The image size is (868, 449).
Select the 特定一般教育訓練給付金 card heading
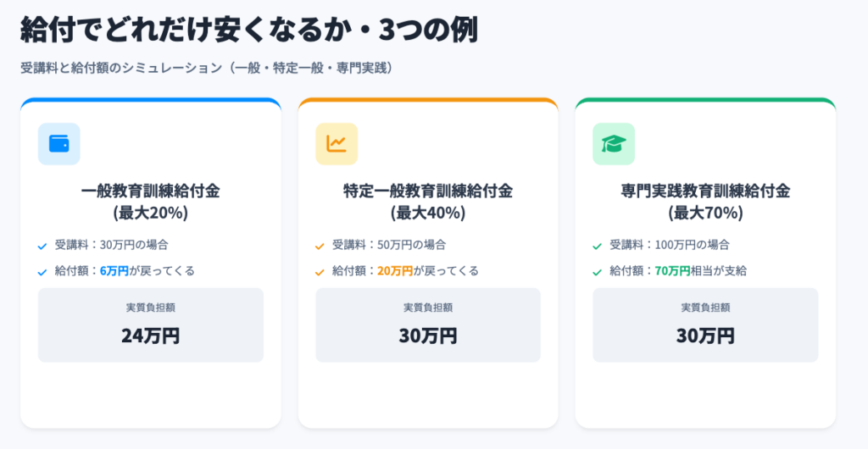pyautogui.click(x=427, y=202)
